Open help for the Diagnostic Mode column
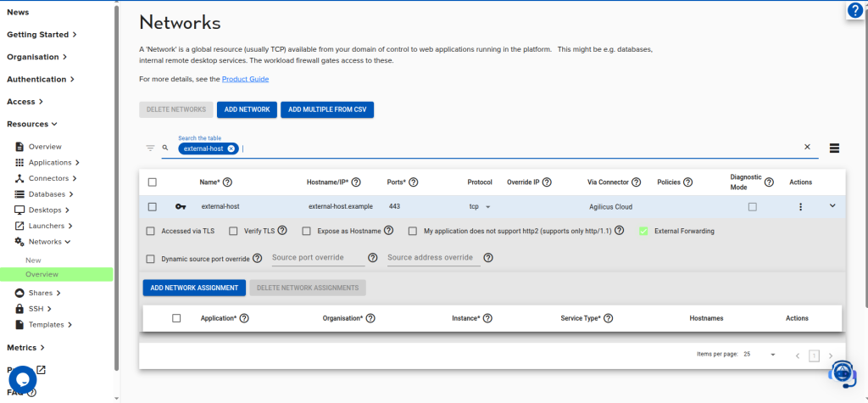The width and height of the screenshot is (868, 403). click(x=769, y=182)
